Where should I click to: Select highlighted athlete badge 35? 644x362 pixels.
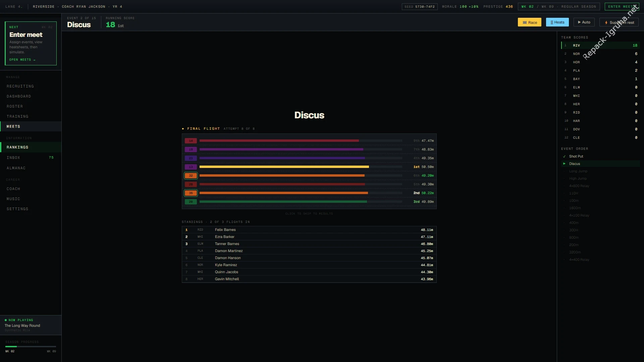(x=191, y=193)
